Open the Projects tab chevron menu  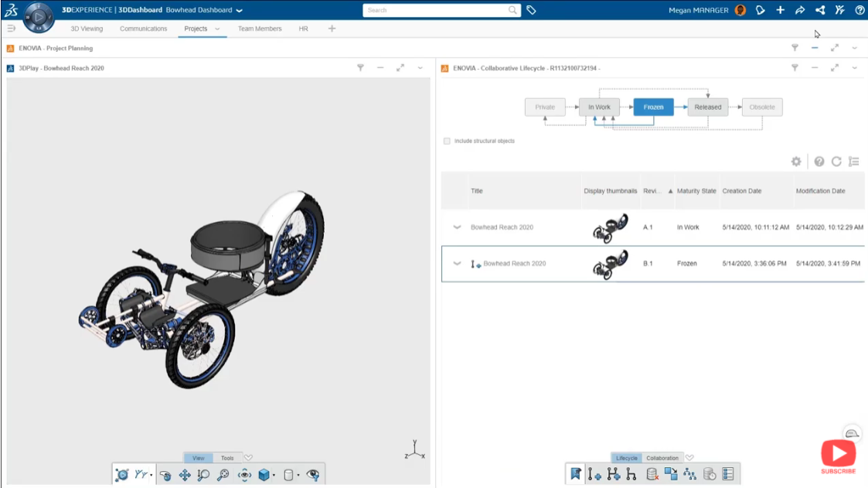(x=217, y=29)
